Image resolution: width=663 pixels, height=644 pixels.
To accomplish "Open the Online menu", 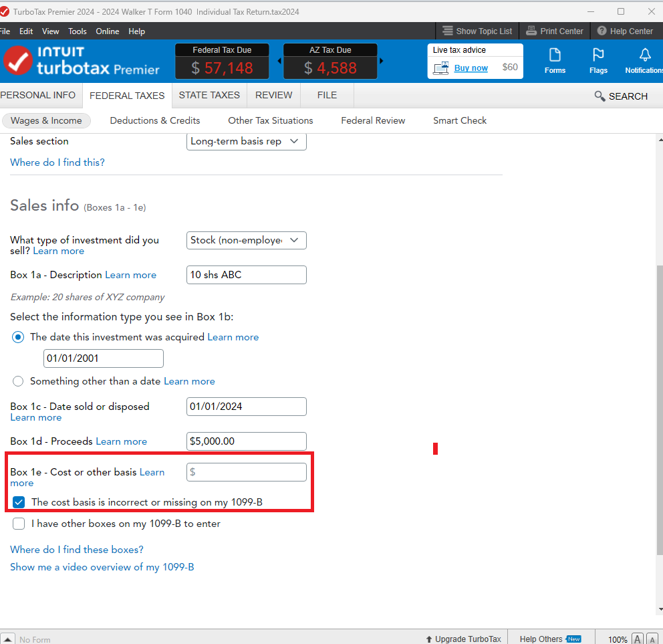I will tap(108, 31).
